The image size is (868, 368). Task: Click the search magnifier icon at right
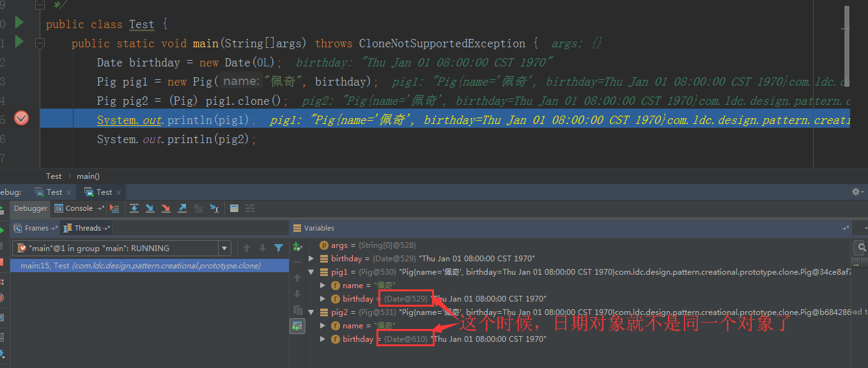[861, 247]
